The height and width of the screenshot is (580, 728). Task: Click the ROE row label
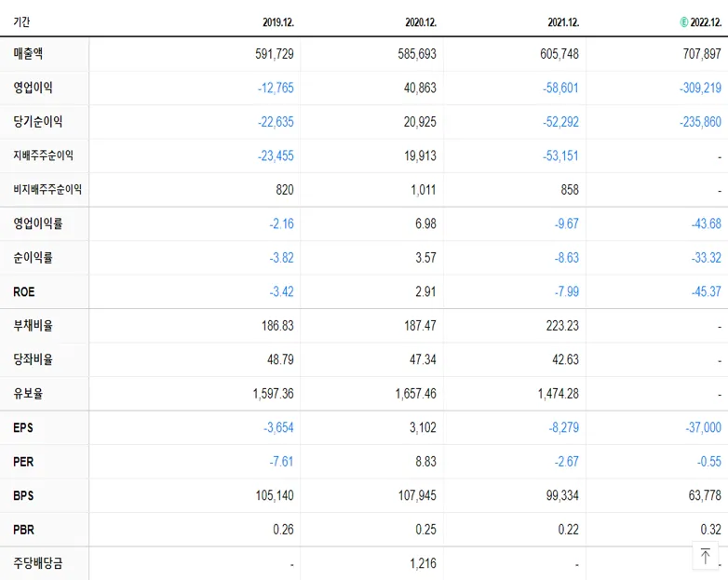click(24, 291)
